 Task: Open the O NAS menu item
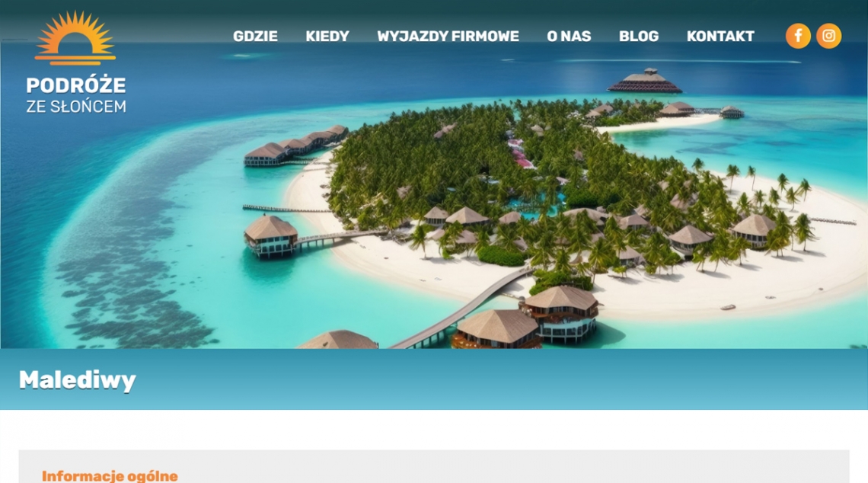(569, 37)
